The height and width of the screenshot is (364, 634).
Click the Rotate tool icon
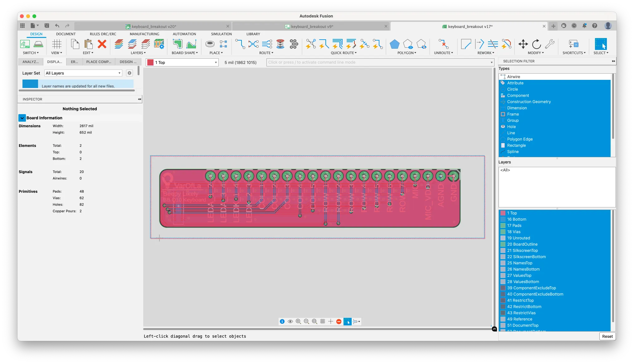click(x=536, y=44)
